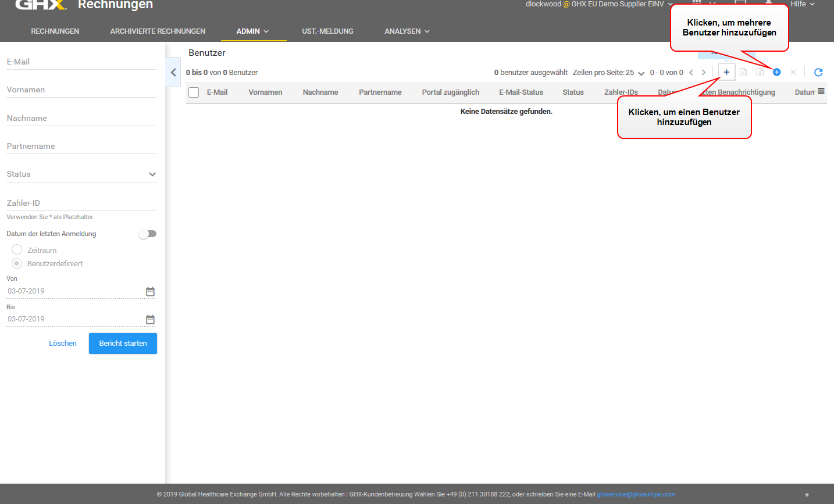Open the dlockwood account dropdown
The height and width of the screenshot is (504, 834).
click(599, 4)
